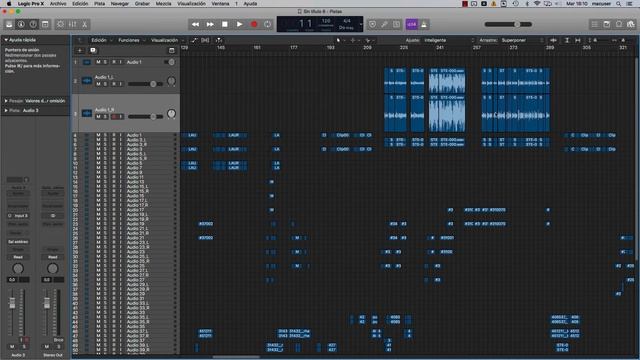Click the red Record button
This screenshot has height=360, width=640.
pos(254,24)
